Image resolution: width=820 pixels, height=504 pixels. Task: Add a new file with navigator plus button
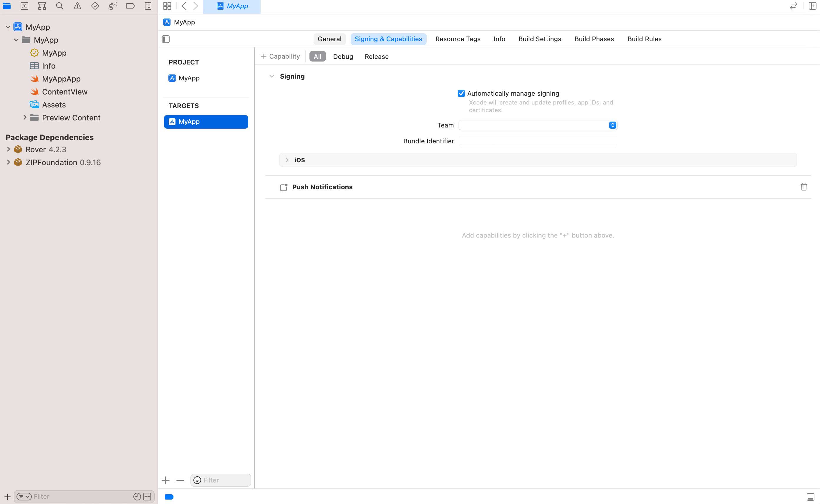[7, 497]
